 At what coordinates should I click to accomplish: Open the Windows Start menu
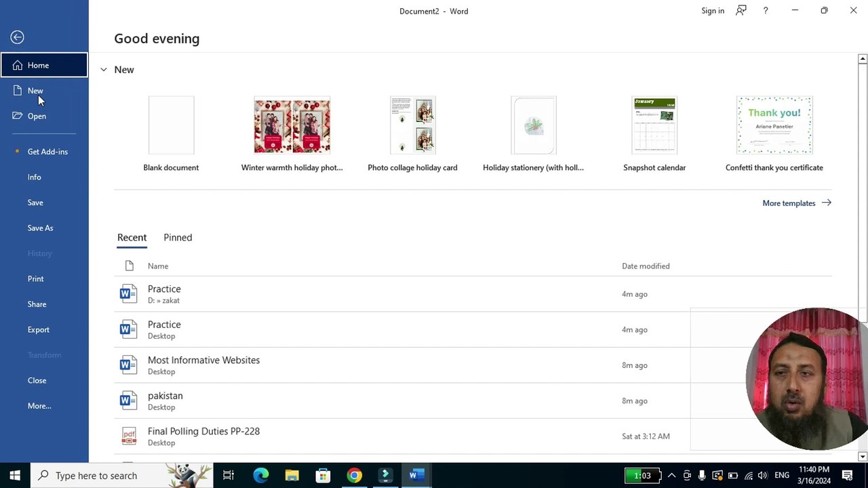pos(15,476)
